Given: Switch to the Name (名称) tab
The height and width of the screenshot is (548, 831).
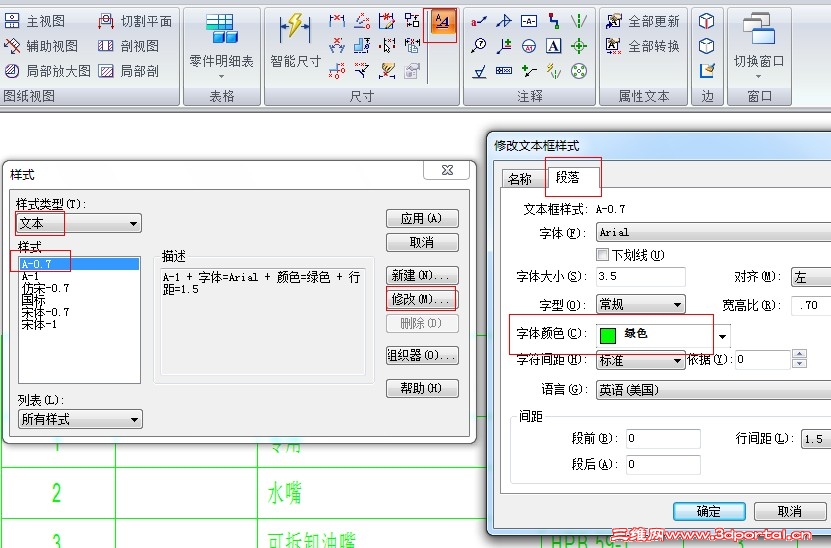Looking at the screenshot, I should (x=519, y=179).
